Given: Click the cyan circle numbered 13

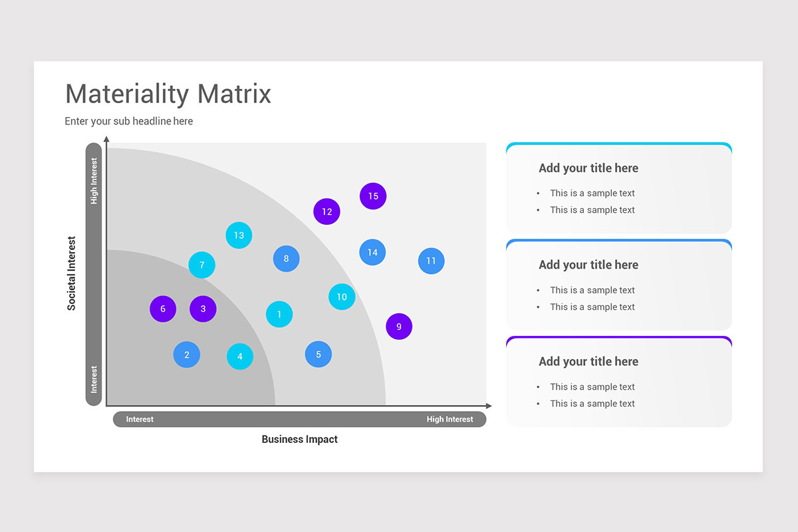Looking at the screenshot, I should tap(239, 235).
